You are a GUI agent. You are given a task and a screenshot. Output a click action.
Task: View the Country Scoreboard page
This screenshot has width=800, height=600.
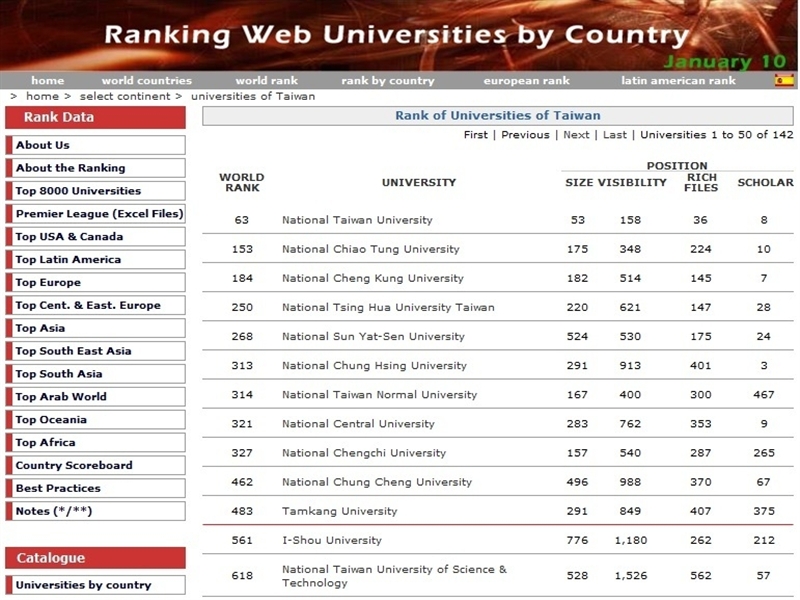tap(74, 466)
